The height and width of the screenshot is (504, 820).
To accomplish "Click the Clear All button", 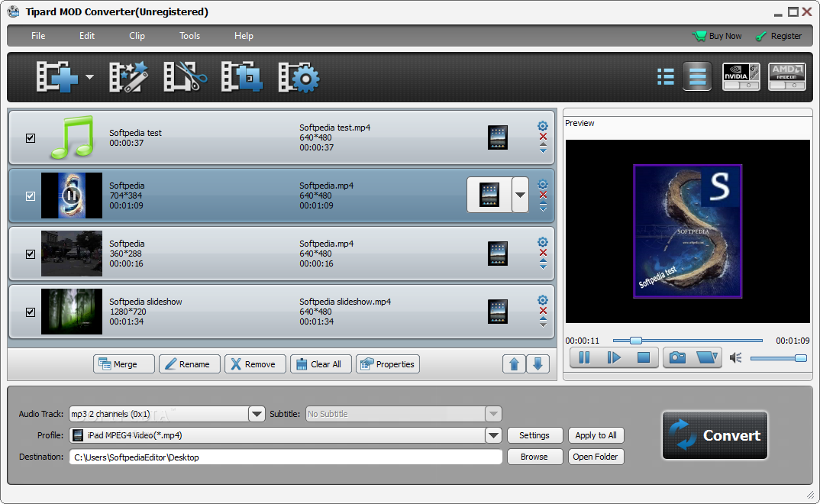I will coord(321,364).
